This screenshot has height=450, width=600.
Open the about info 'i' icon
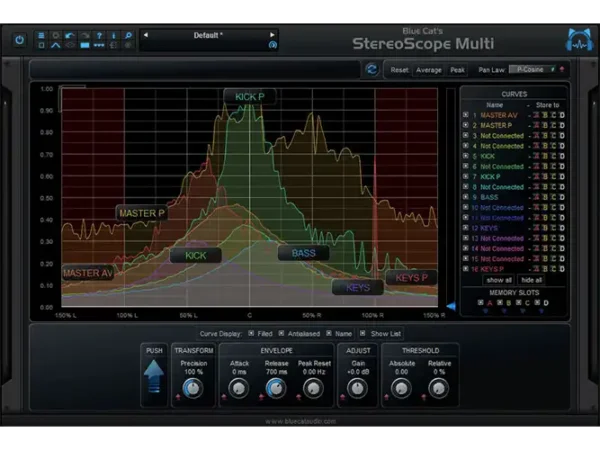click(114, 35)
